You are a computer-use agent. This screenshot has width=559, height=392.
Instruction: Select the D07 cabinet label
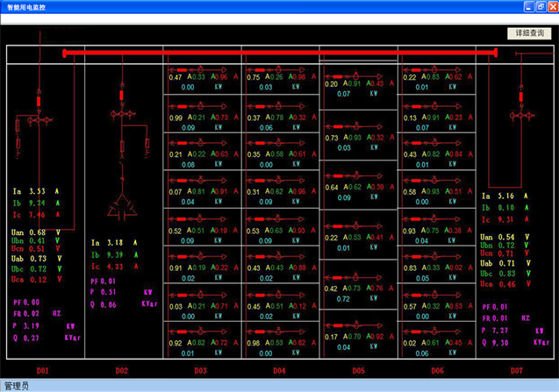pos(515,371)
